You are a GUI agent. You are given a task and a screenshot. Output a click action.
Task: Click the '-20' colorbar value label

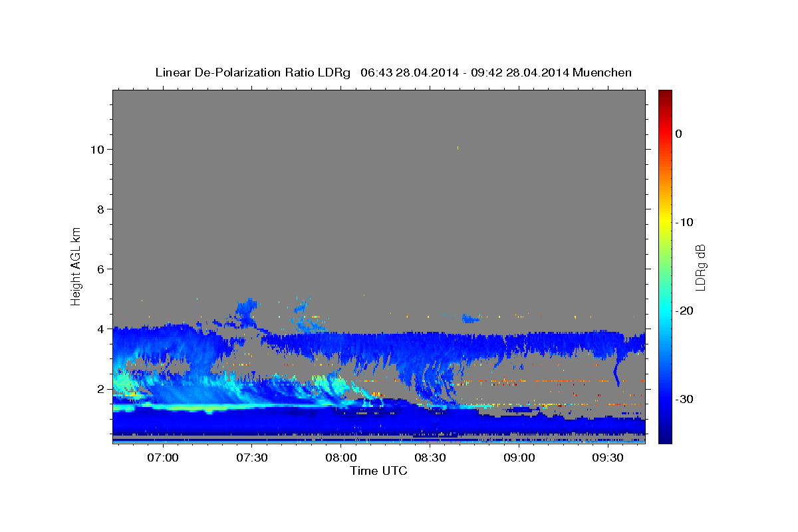(685, 311)
